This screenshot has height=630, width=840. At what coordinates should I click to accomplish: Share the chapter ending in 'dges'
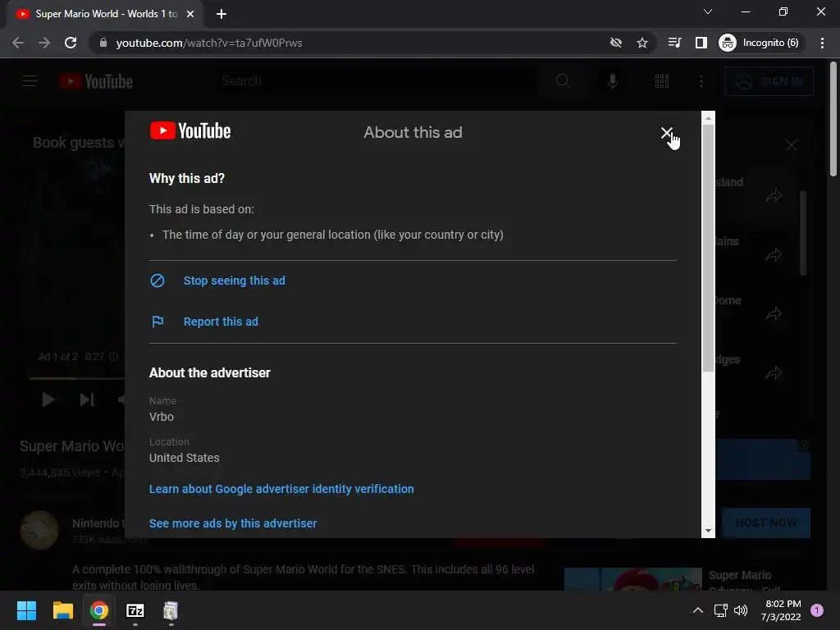[774, 372]
